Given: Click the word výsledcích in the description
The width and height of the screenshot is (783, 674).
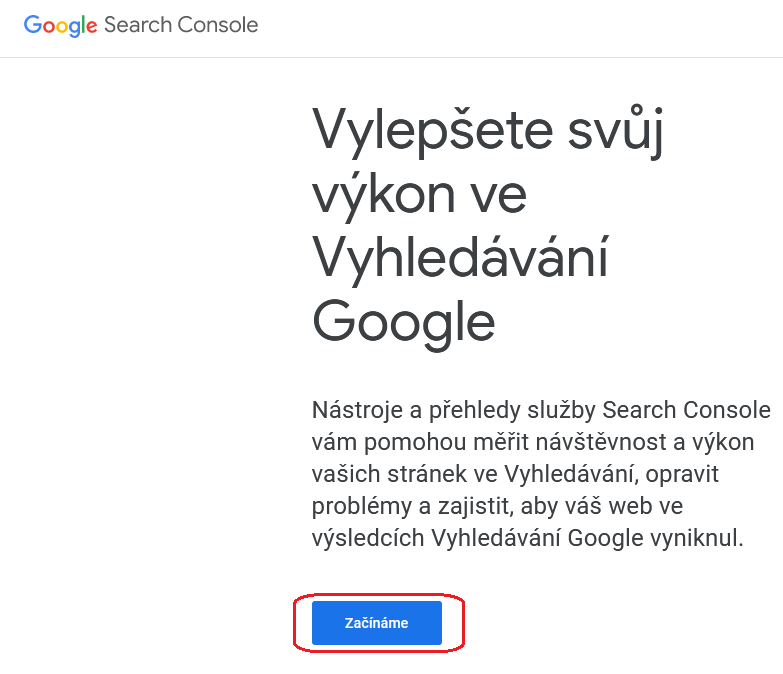Looking at the screenshot, I should [x=367, y=538].
